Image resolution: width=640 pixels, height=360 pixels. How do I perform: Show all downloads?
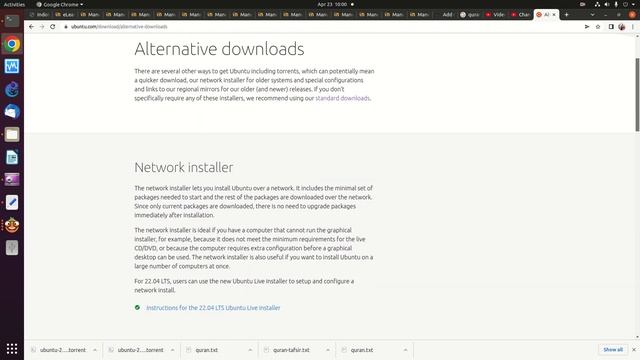[613, 350]
